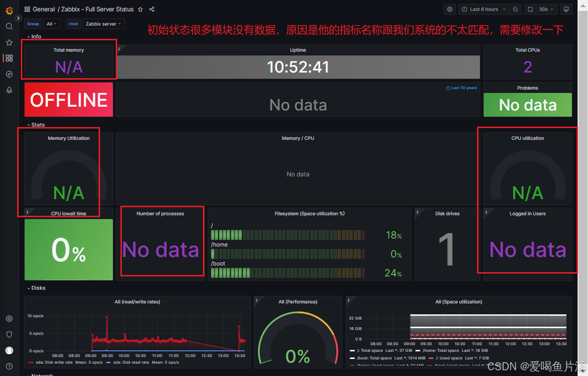
Task: Open the Group variable All dropdown
Action: [x=51, y=24]
